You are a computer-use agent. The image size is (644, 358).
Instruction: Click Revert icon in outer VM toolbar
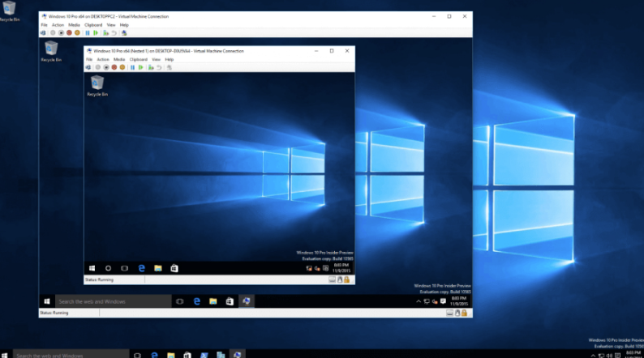coord(114,33)
